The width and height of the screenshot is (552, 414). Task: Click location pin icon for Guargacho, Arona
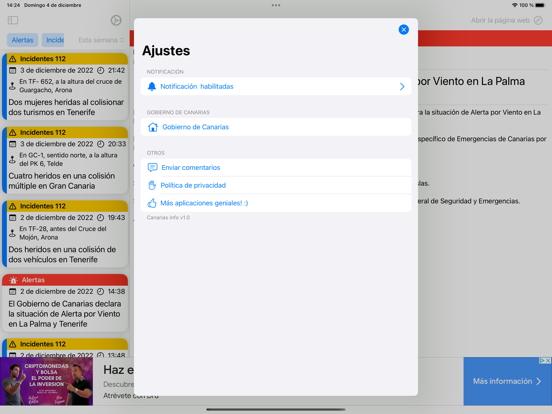pyautogui.click(x=12, y=86)
